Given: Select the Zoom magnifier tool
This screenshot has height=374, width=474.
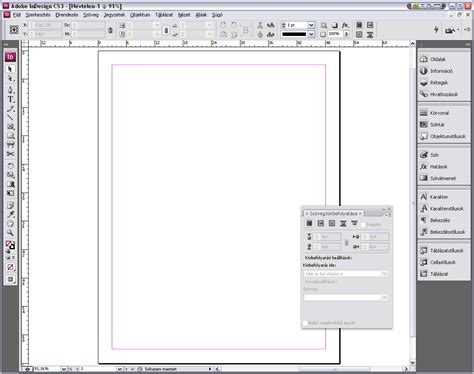Looking at the screenshot, I should coord(10,233).
